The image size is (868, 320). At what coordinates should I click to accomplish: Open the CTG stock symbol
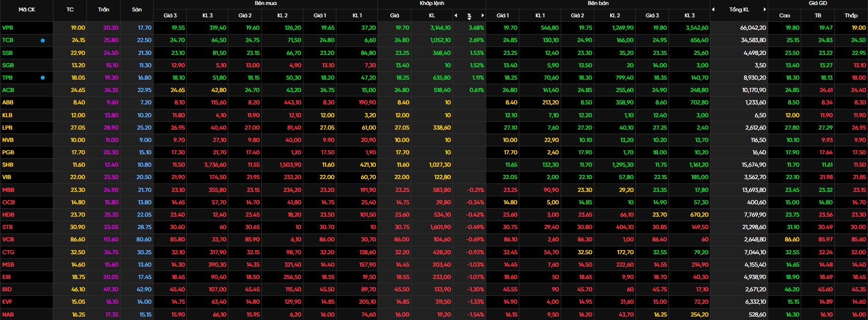[8, 252]
